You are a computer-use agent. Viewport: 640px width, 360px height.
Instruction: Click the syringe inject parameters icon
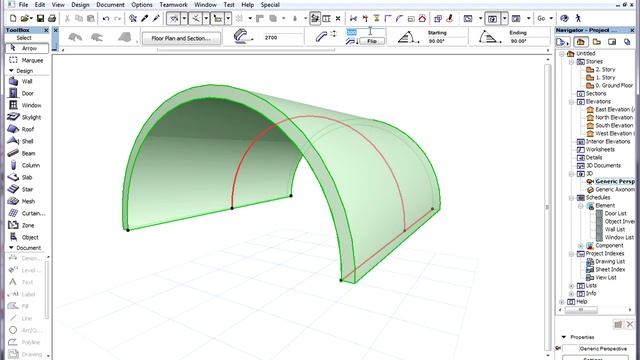coord(156,18)
